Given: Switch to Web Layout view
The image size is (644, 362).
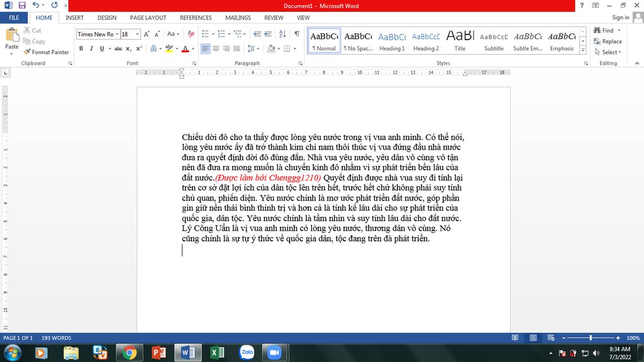Looking at the screenshot, I should 551,337.
